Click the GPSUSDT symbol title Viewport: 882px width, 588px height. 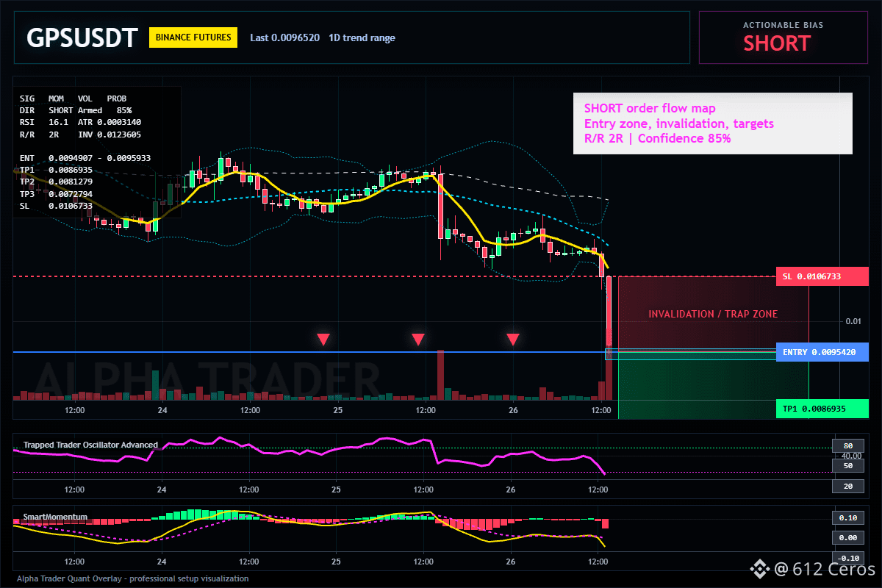82,37
